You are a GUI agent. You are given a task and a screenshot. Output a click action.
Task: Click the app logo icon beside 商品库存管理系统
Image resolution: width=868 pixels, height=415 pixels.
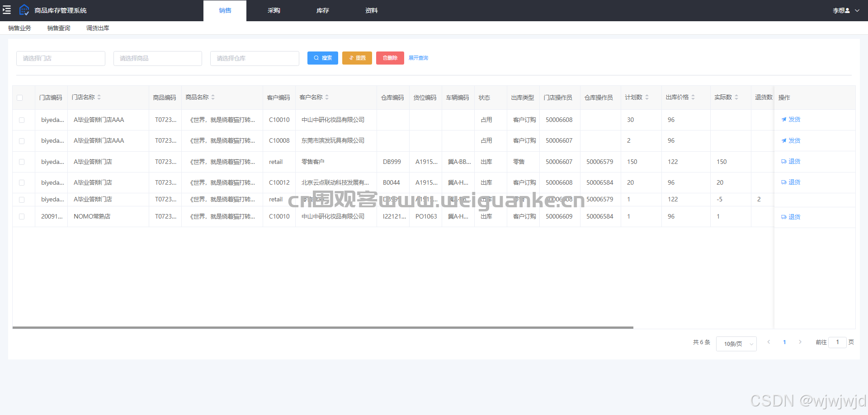24,10
